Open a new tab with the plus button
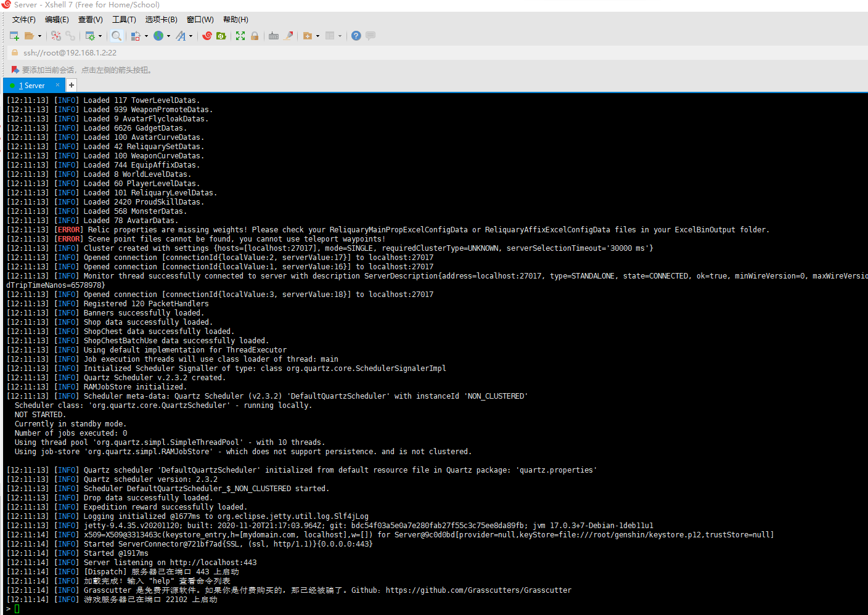Image resolution: width=868 pixels, height=615 pixels. coord(71,85)
